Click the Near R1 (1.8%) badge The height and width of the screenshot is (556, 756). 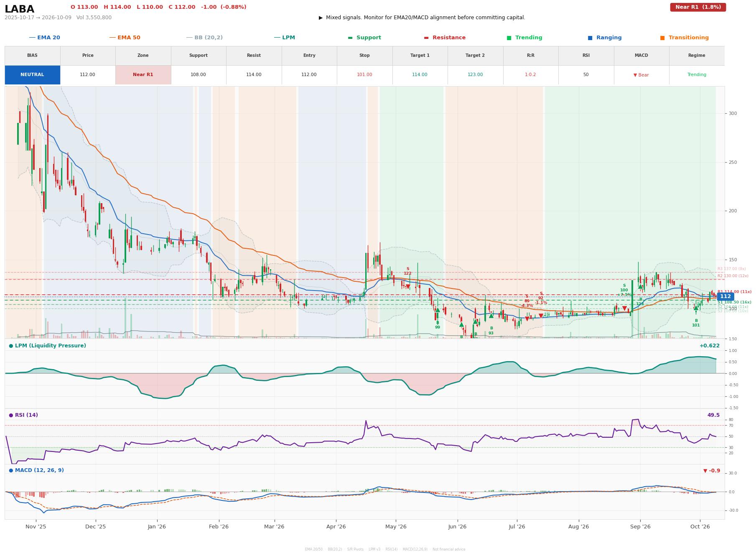pyautogui.click(x=698, y=7)
